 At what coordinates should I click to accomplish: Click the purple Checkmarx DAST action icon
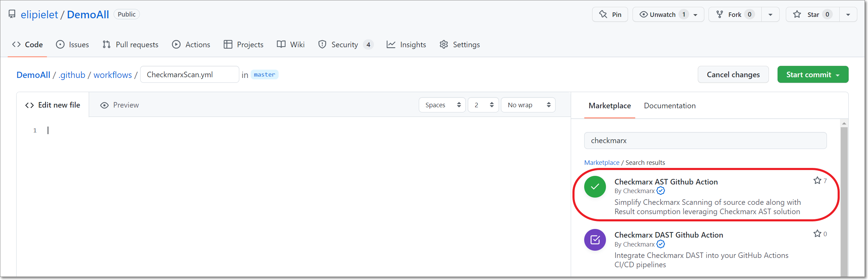coord(595,240)
